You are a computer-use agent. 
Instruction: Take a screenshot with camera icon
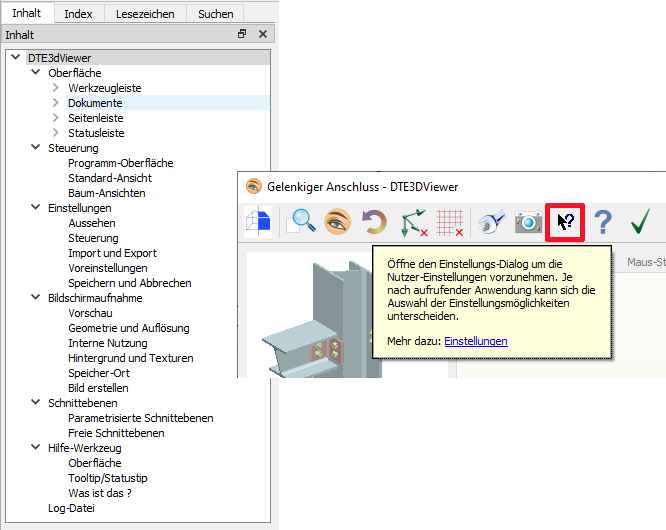click(528, 222)
